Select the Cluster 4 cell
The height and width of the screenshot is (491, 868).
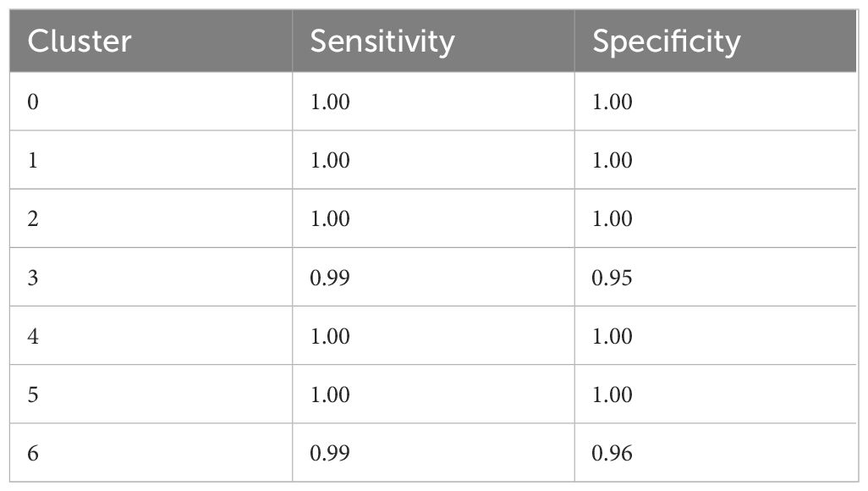tap(151, 335)
